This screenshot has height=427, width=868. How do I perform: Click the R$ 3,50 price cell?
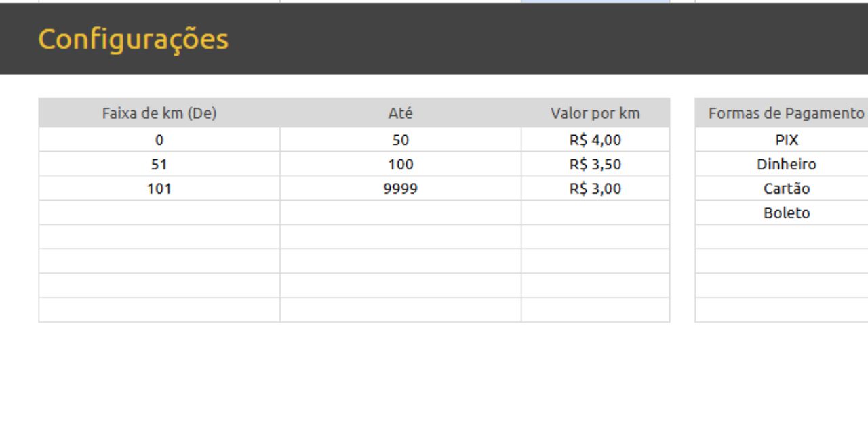pyautogui.click(x=595, y=165)
